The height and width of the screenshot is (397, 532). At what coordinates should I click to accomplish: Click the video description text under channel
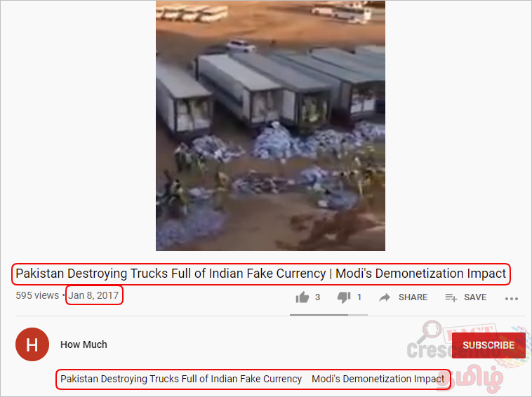(x=253, y=379)
